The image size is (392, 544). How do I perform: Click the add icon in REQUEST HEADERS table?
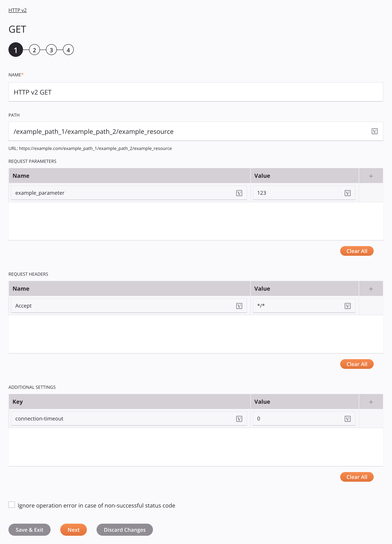pos(371,289)
